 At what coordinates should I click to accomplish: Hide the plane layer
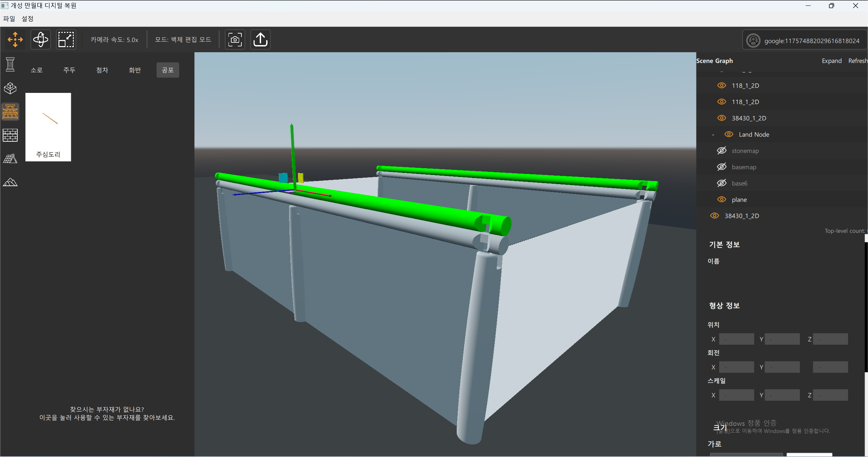[x=722, y=199]
